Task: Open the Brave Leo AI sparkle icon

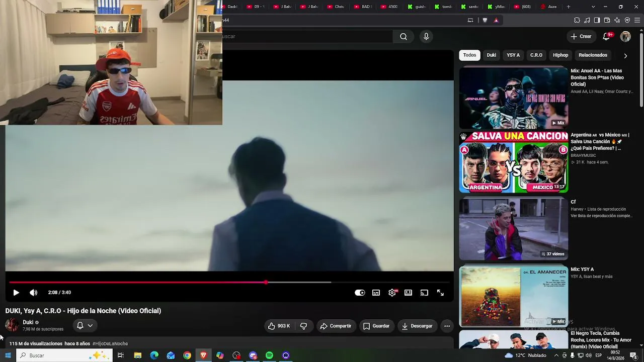Action: [x=617, y=20]
